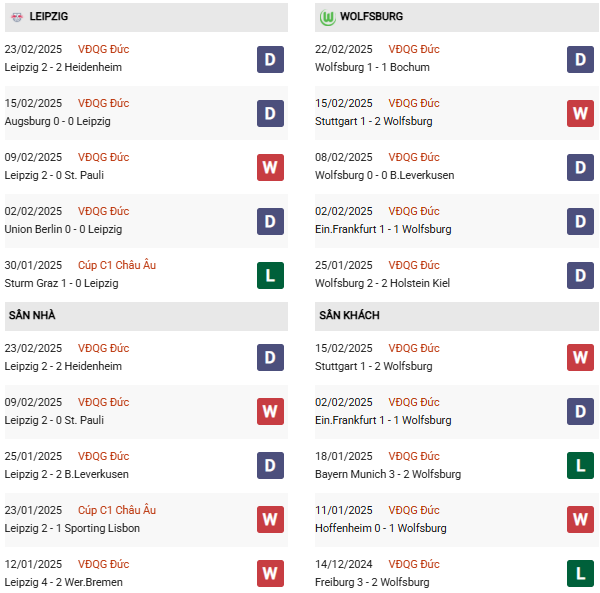Click the WOLFSBURG team name header
600x593 pixels.
tap(371, 17)
